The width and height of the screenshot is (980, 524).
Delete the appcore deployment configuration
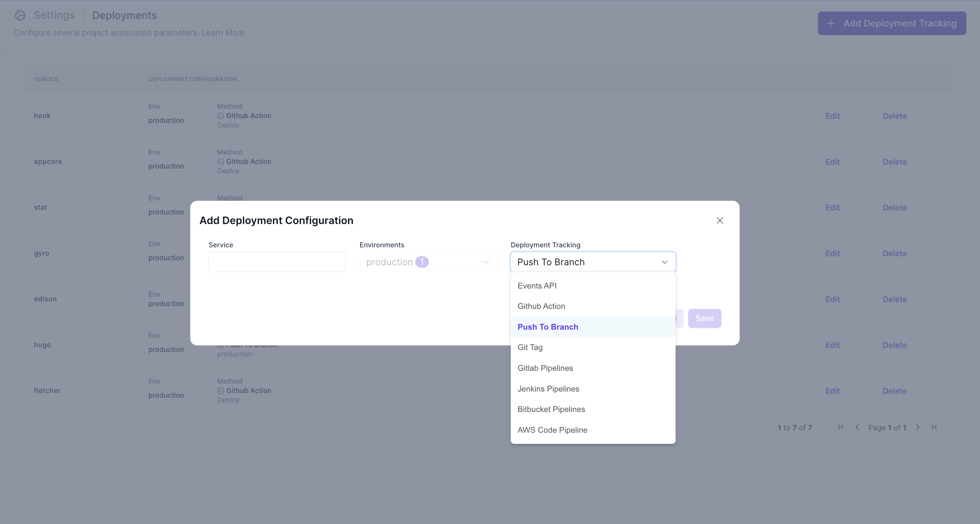click(x=895, y=162)
